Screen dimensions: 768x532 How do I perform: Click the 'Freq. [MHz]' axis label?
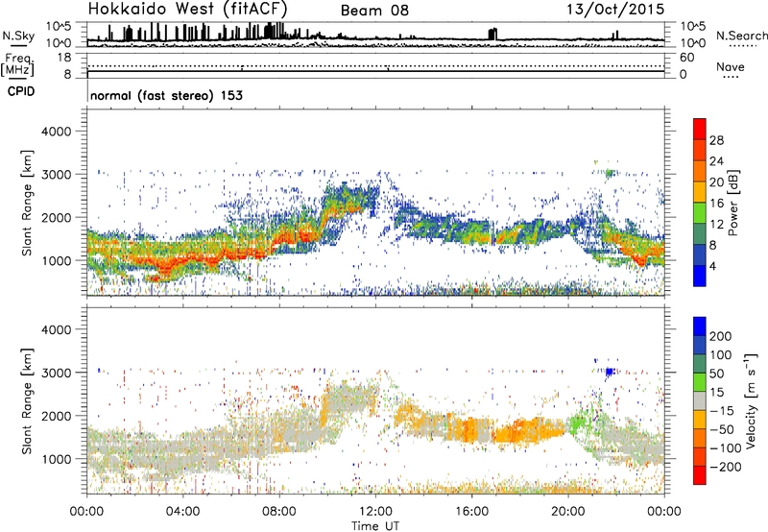[x=17, y=65]
